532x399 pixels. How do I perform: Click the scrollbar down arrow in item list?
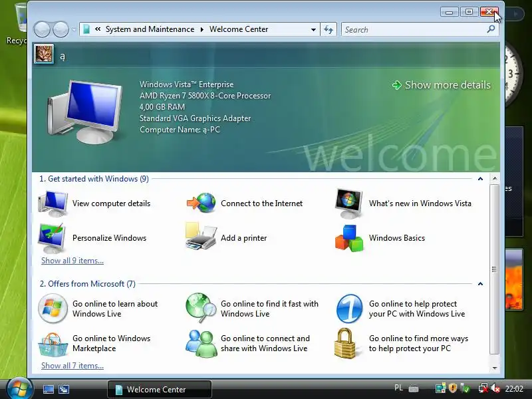pos(495,368)
